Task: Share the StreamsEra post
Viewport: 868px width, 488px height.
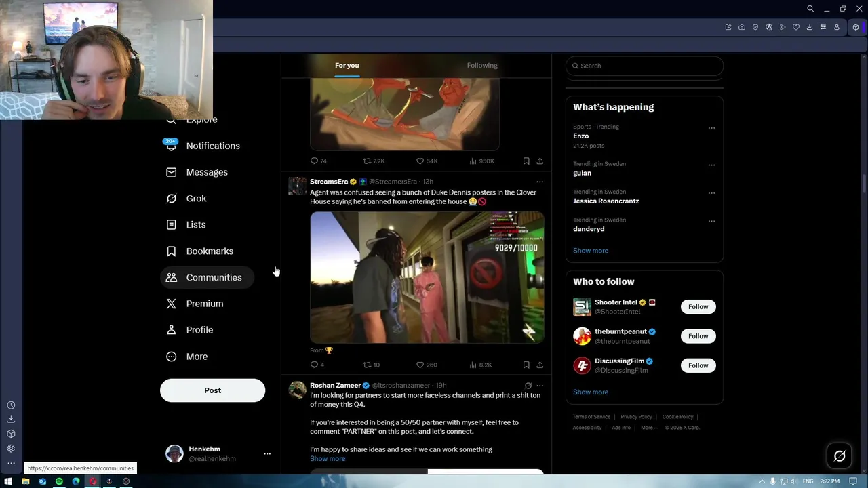Action: coord(540,365)
